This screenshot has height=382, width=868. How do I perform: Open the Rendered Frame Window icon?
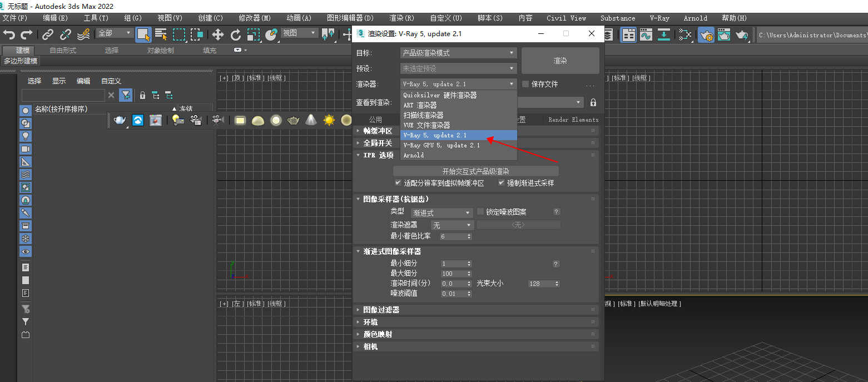724,35
